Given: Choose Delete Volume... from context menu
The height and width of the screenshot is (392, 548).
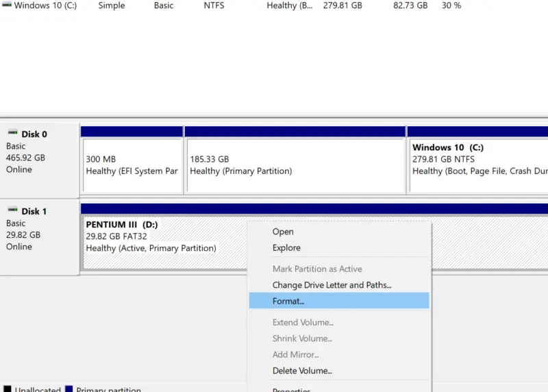Looking at the screenshot, I should click(339, 370).
